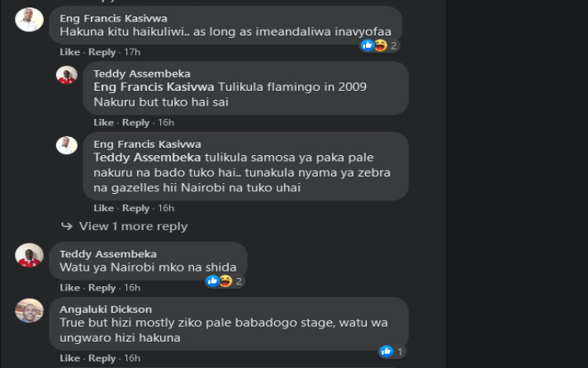Viewport: 588px width, 368px height.
Task: Click the 16h timestamp on Angaluki's comment
Action: (x=131, y=358)
